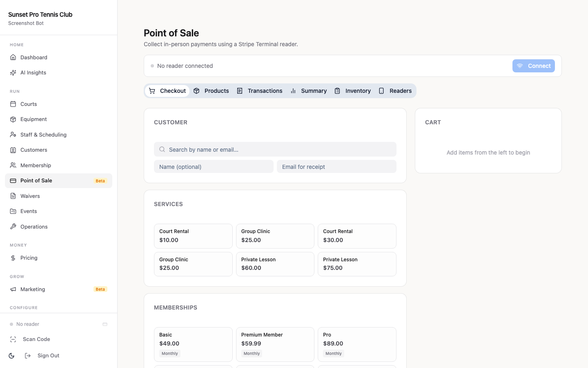Click the wifi icon on Connect
Image resolution: width=588 pixels, height=368 pixels.
click(520, 66)
